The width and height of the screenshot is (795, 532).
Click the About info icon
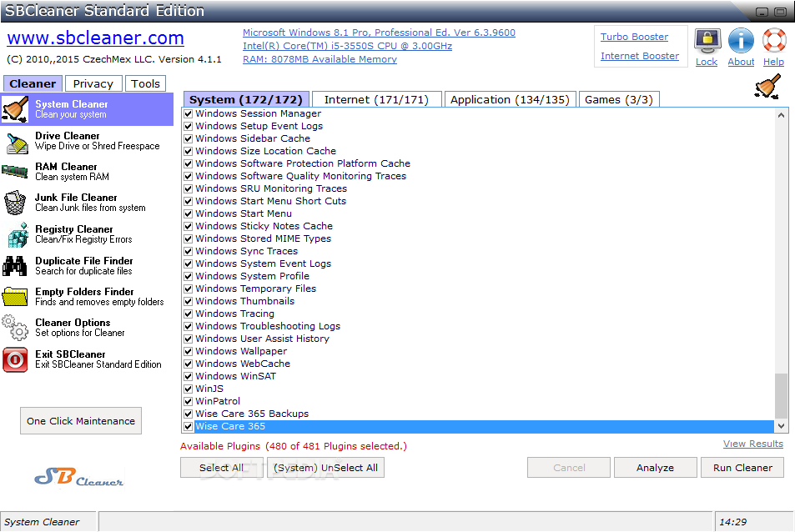click(742, 41)
